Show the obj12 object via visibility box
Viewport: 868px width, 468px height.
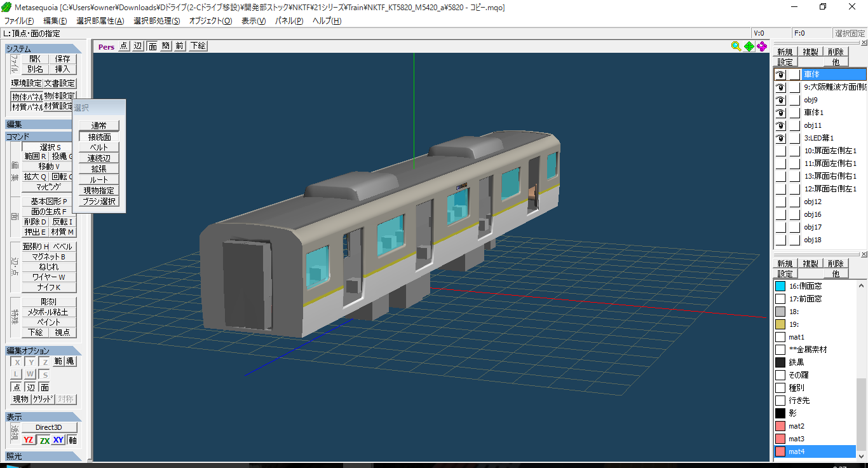(780, 202)
